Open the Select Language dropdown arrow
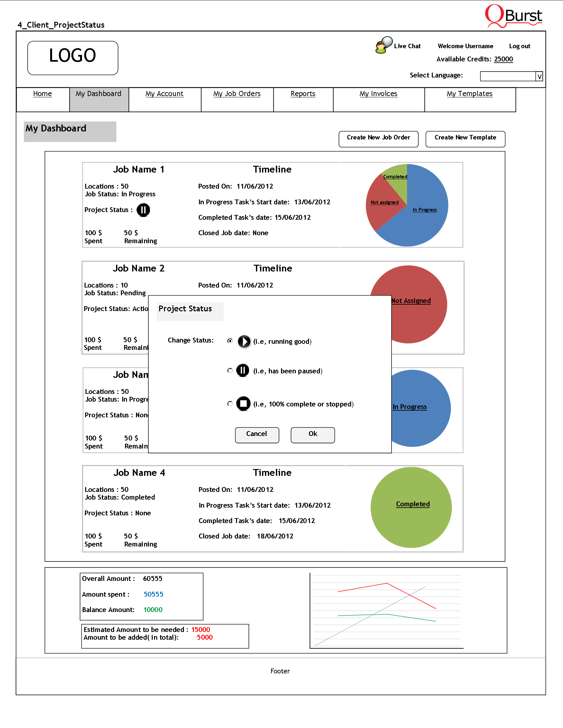Image resolution: width=563 pixels, height=728 pixels. (x=539, y=77)
